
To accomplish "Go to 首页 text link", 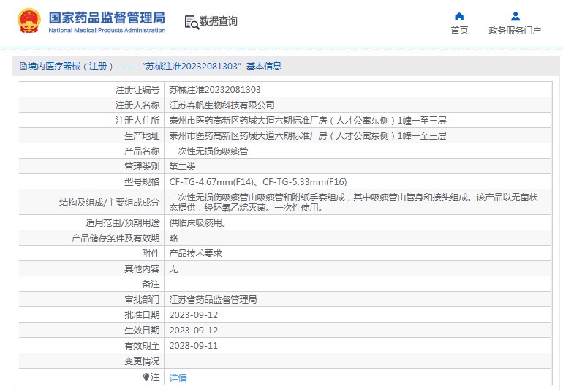I will coord(460,31).
